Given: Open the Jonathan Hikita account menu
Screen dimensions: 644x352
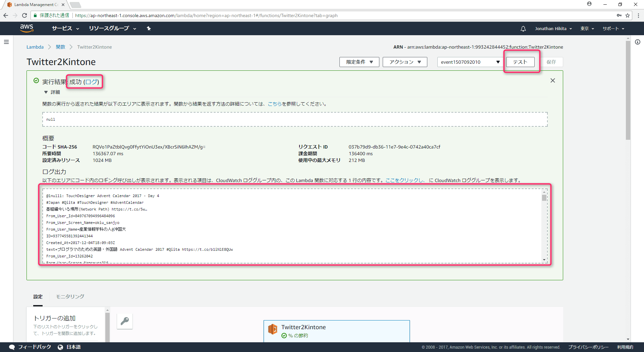Looking at the screenshot, I should [x=553, y=29].
